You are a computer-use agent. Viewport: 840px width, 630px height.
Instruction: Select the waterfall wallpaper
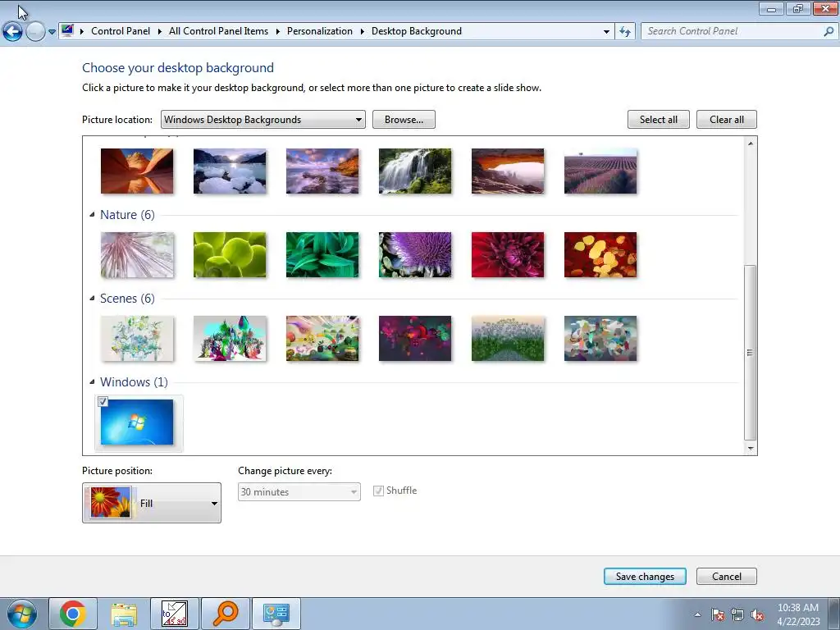(415, 171)
